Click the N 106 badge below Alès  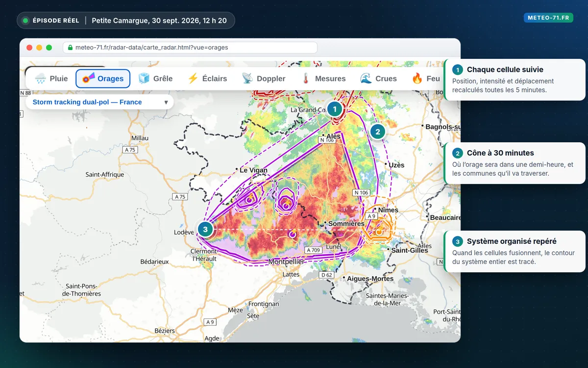326,140
